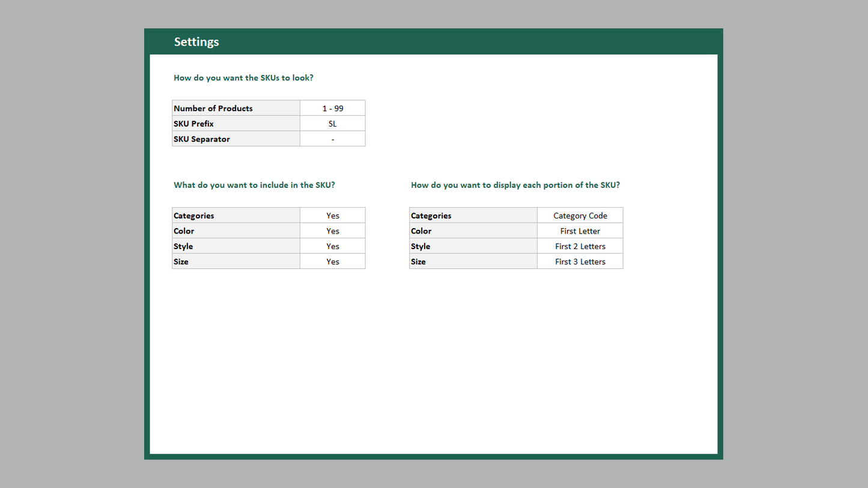Click "How do you want the SKUs to look?" heading

(243, 78)
